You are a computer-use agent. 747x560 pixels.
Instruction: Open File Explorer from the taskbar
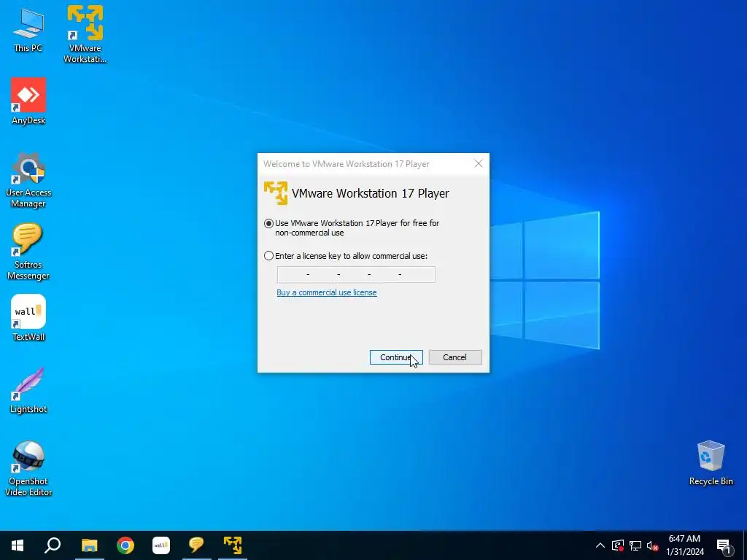pyautogui.click(x=89, y=545)
